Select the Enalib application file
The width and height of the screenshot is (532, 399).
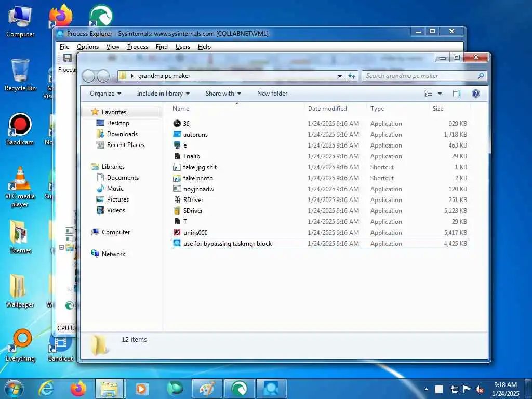[320, 156]
